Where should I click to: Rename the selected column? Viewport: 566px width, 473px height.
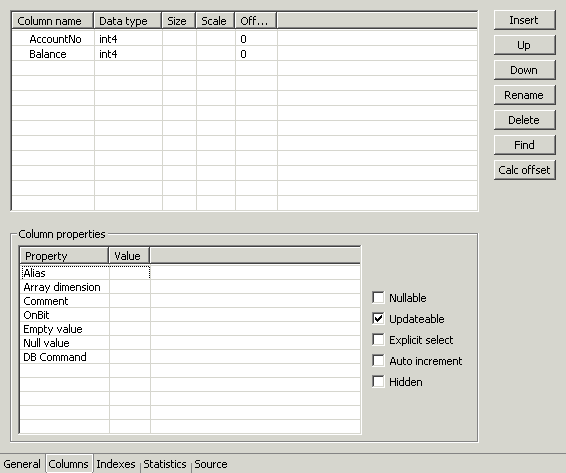pyautogui.click(x=524, y=95)
